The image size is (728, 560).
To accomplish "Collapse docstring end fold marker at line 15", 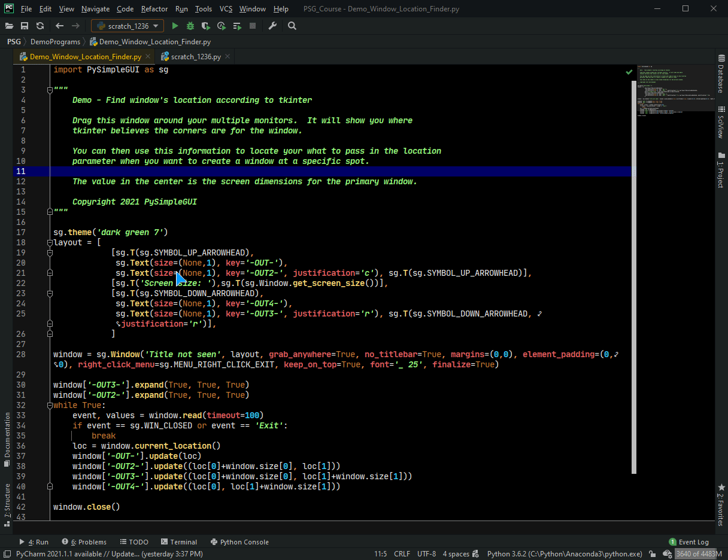I will [50, 212].
